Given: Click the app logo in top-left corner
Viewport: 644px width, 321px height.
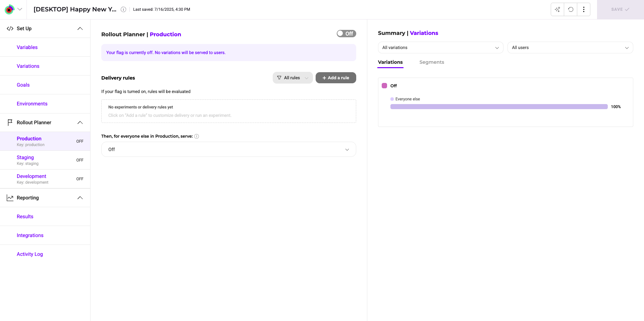Looking at the screenshot, I should [9, 9].
